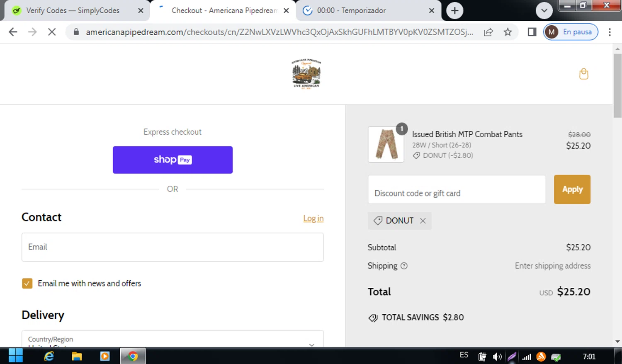Click the Total Savings tag icon
Screen dimensions: 622x364
(373, 318)
